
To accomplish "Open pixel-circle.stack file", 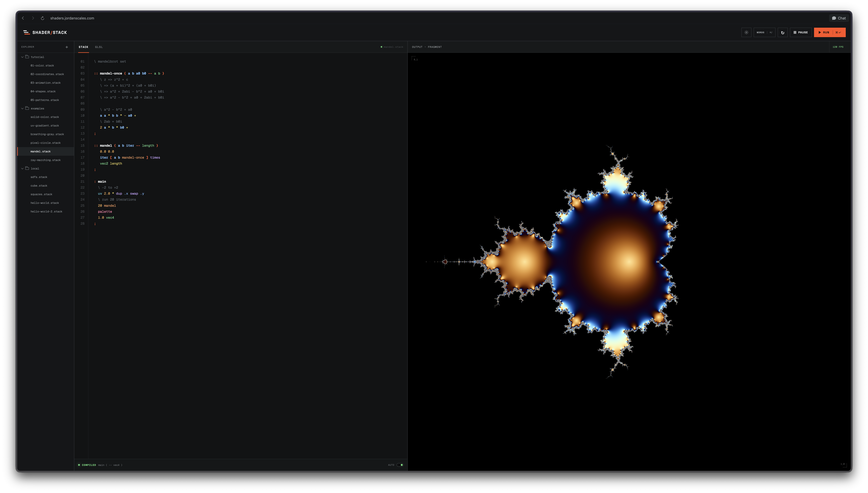I will 45,143.
